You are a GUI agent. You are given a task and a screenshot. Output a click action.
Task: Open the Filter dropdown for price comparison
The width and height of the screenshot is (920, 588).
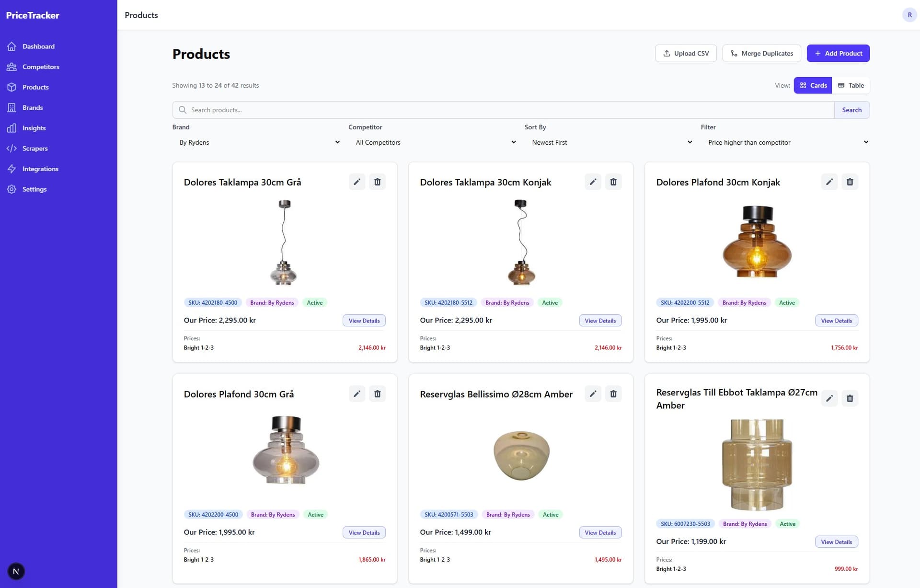coord(788,142)
